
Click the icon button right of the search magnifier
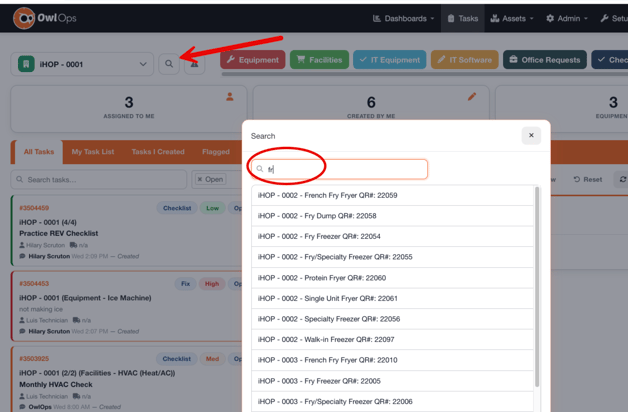tap(195, 64)
